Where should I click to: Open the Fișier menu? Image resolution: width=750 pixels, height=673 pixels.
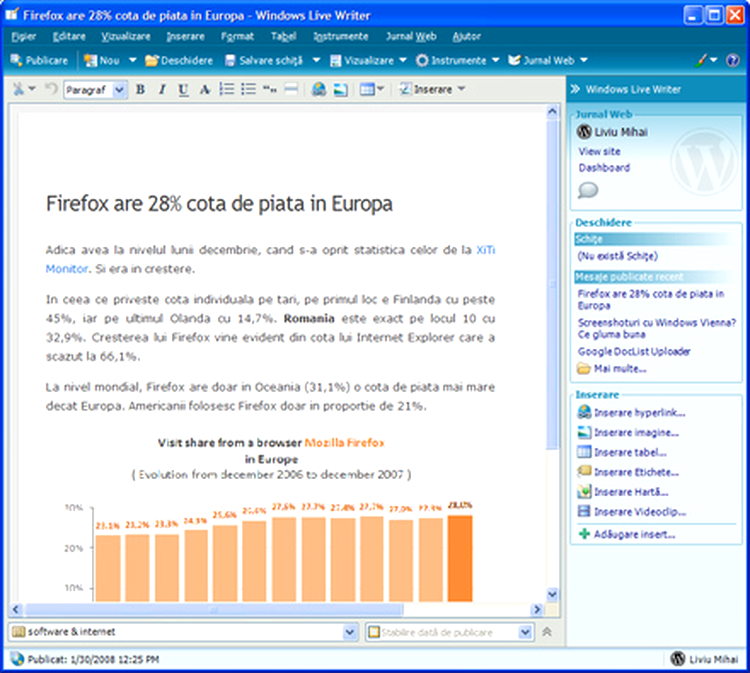(x=23, y=36)
